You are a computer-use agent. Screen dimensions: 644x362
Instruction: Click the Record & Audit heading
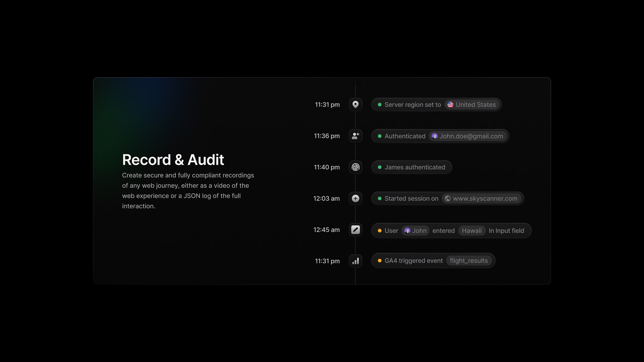coord(173,160)
